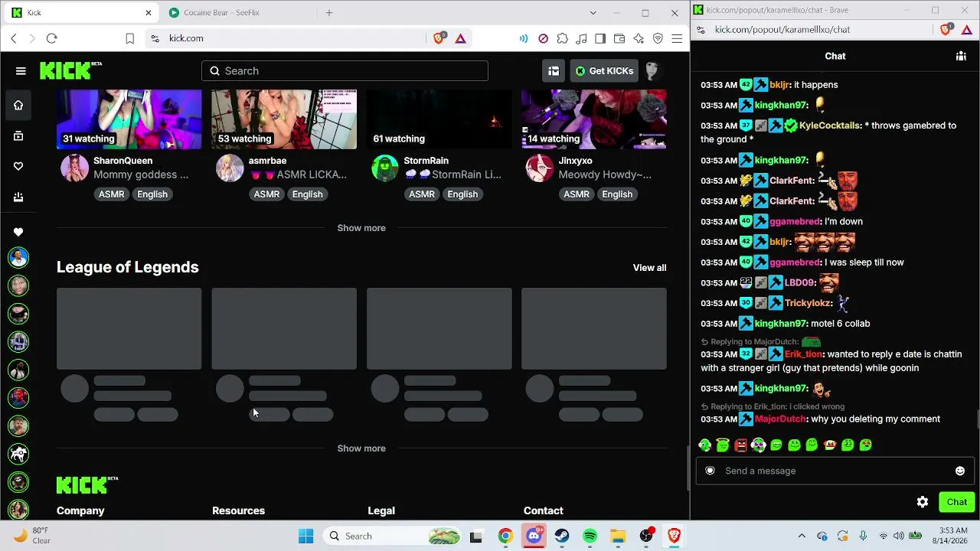Click the taskbar Search box
Viewport: 980px width, 551px height.
tap(391, 536)
